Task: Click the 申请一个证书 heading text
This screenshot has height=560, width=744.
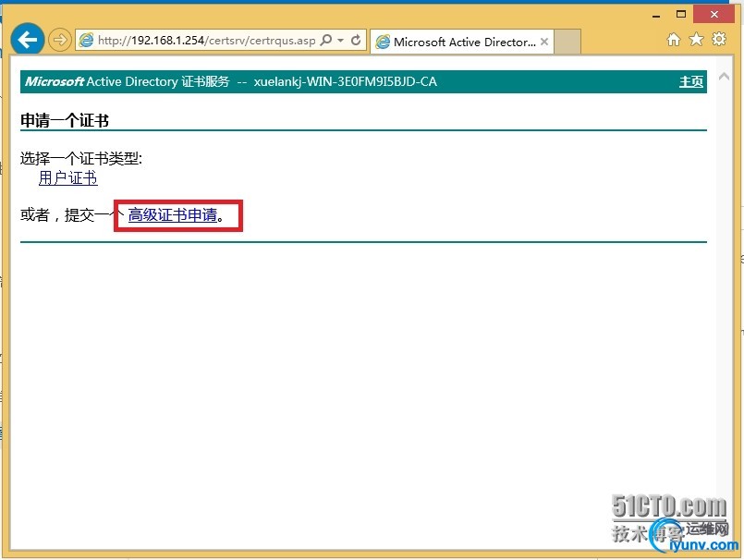Action: (65, 120)
